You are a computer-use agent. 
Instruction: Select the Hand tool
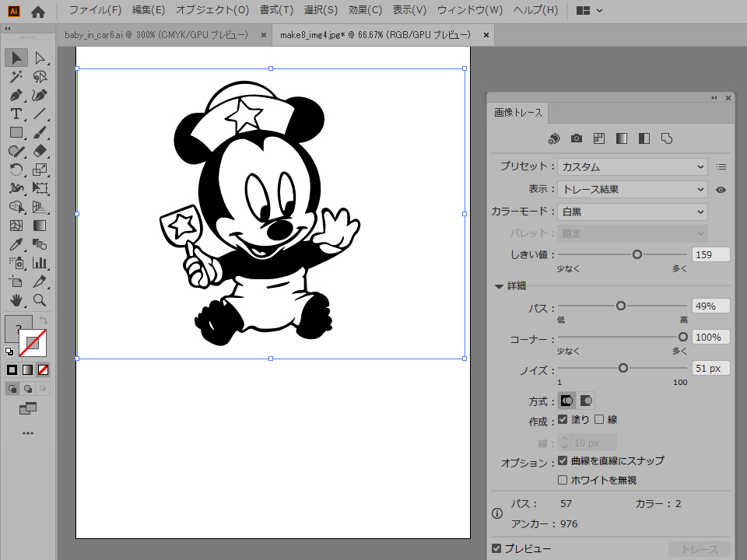pos(16,300)
